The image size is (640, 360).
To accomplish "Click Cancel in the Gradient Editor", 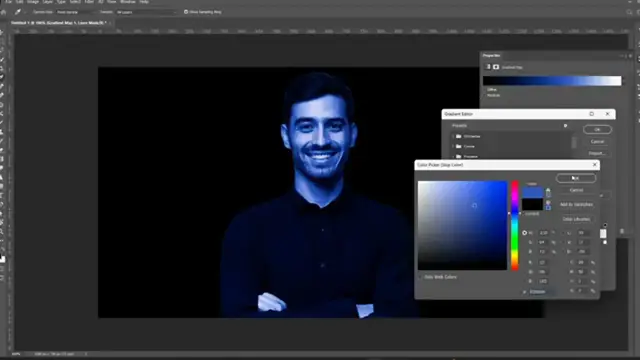I will coord(597,142).
